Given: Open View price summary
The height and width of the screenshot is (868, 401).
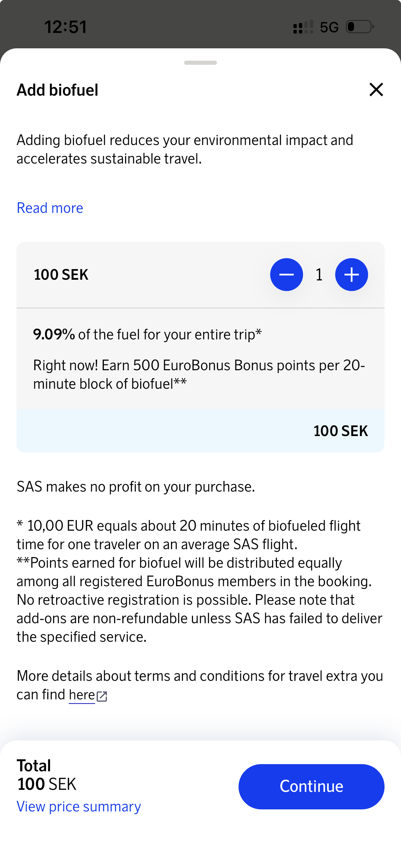Looking at the screenshot, I should [79, 807].
